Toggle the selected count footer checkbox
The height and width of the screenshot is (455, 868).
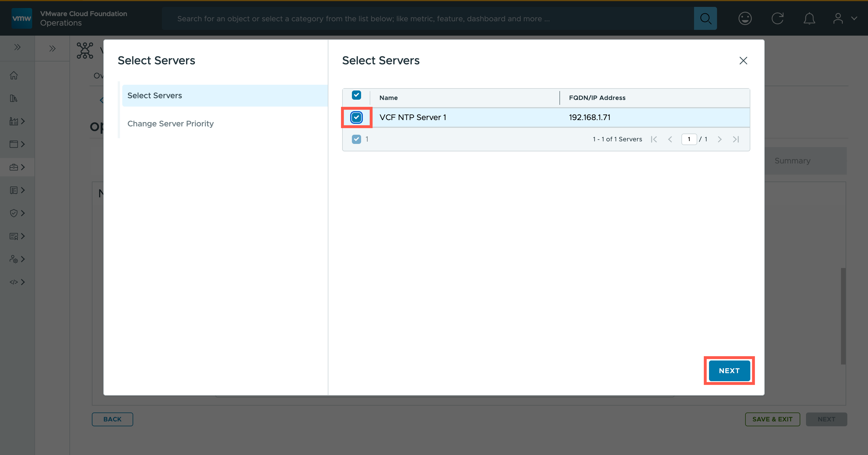pyautogui.click(x=356, y=139)
